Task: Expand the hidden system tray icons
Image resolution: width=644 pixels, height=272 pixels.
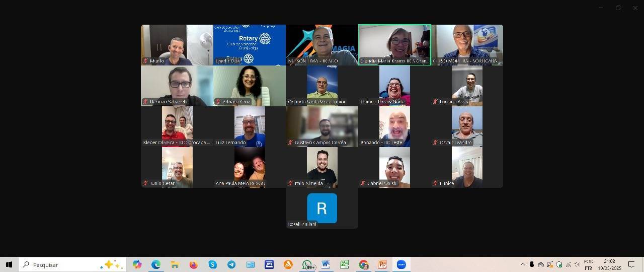Action: 522,264
